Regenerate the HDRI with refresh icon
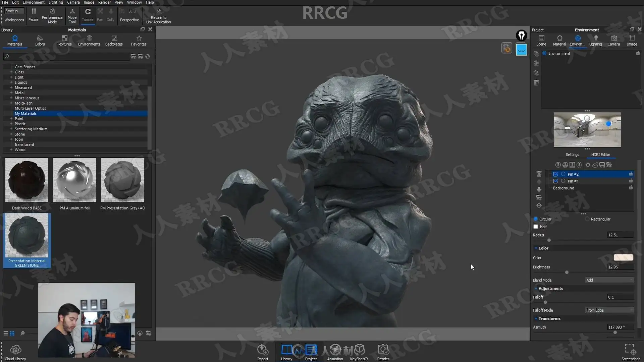 click(x=588, y=165)
